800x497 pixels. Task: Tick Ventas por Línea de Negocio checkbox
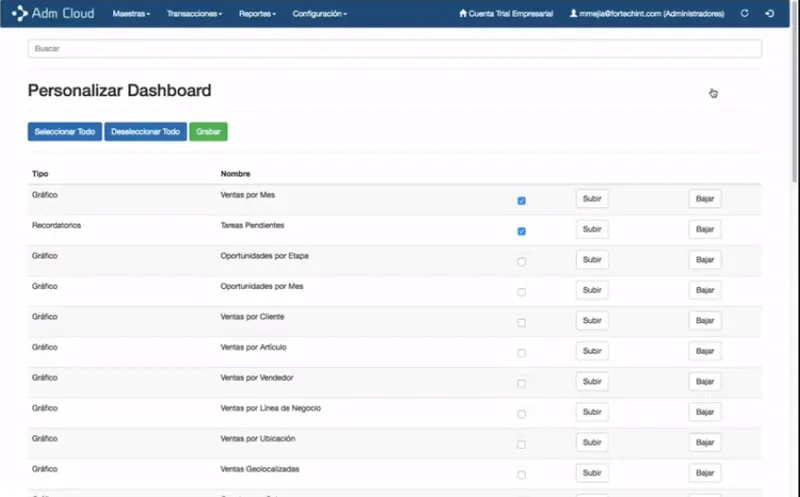pos(521,414)
